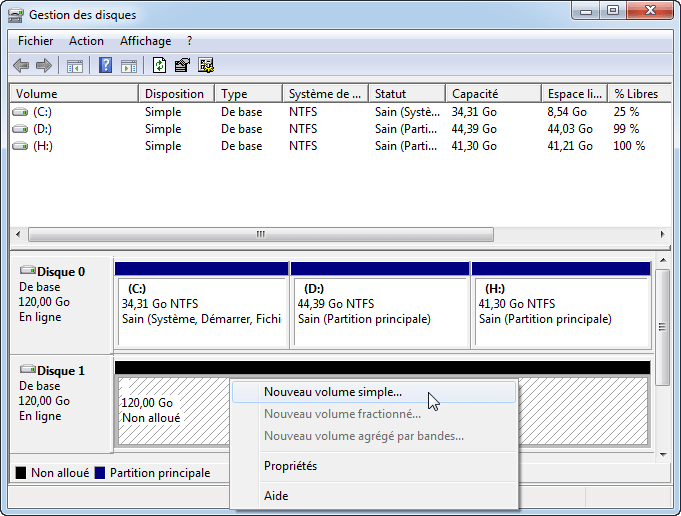Sort by the Espace li... column header
The height and width of the screenshot is (516, 681).
[575, 94]
